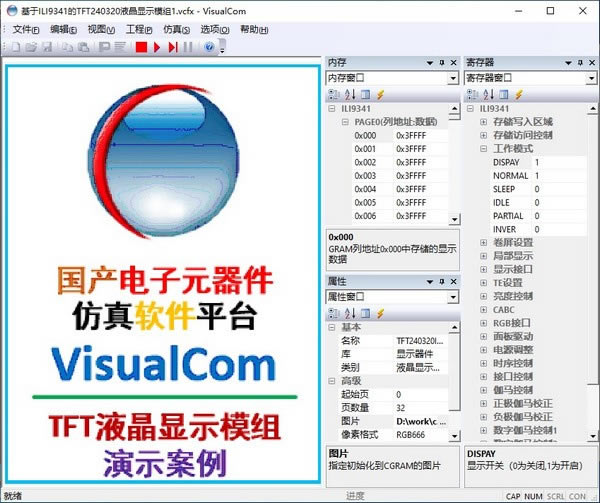Click the Save toolbar icon
Image resolution: width=600 pixels, height=503 pixels.
pyautogui.click(x=47, y=47)
